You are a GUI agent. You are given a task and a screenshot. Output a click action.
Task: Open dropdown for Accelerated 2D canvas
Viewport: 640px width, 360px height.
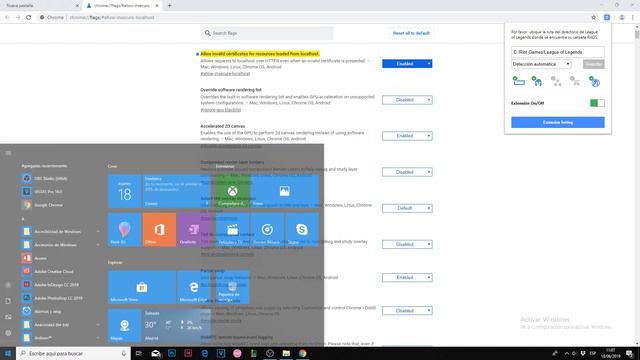[407, 136]
